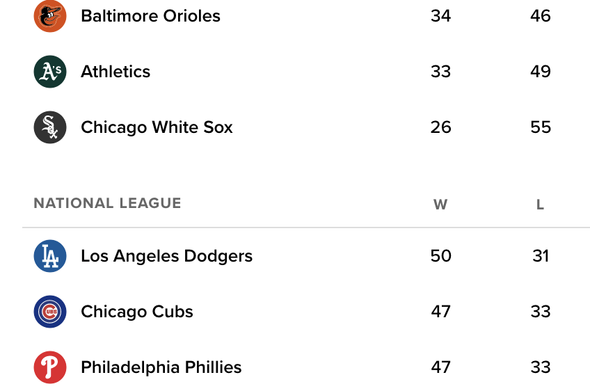Select the Dodgers wins value 50
590x391 pixels.
coord(441,256)
